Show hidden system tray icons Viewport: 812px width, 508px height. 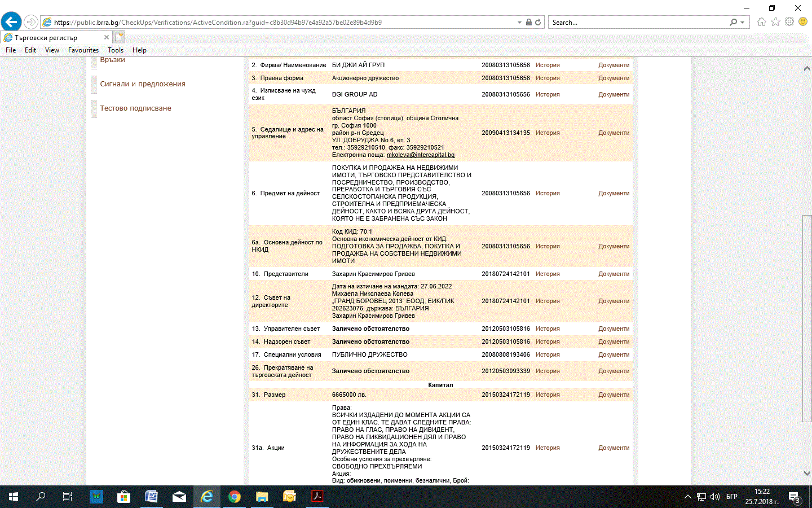click(687, 497)
